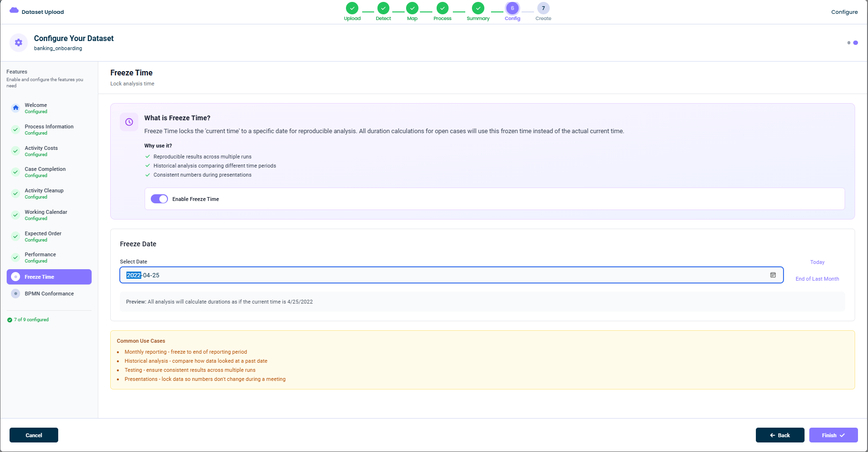
Task: Click the Welcome home icon
Action: [x=16, y=108]
